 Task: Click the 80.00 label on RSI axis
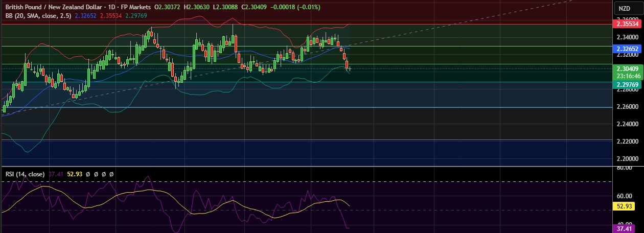pos(624,168)
